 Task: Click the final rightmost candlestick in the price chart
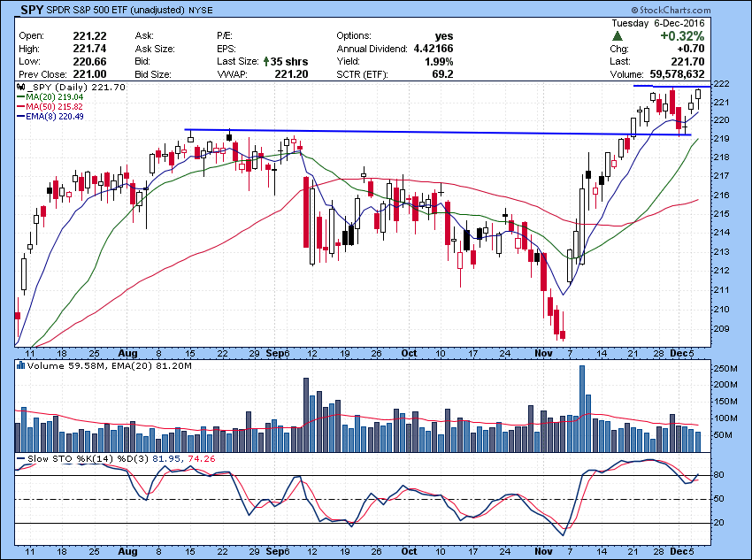click(x=698, y=99)
